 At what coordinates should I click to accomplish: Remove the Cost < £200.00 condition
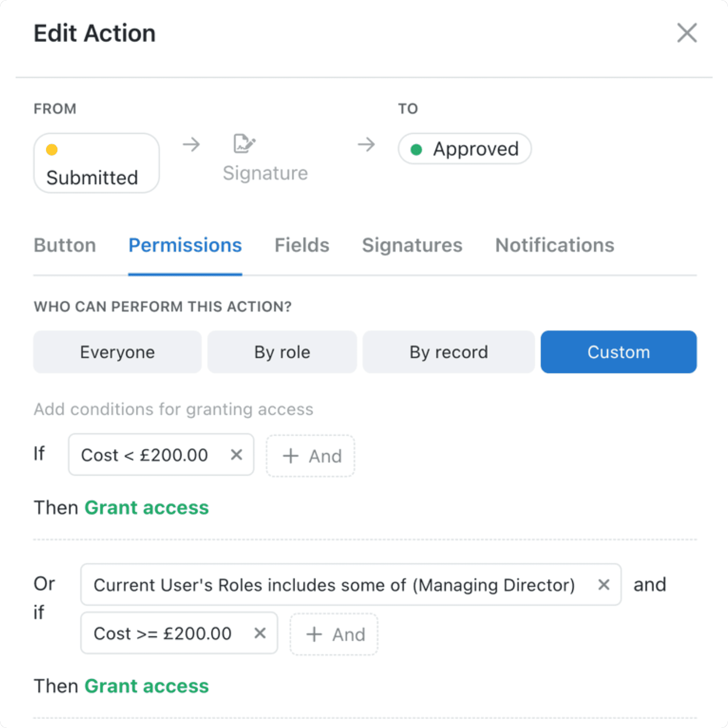pos(237,455)
